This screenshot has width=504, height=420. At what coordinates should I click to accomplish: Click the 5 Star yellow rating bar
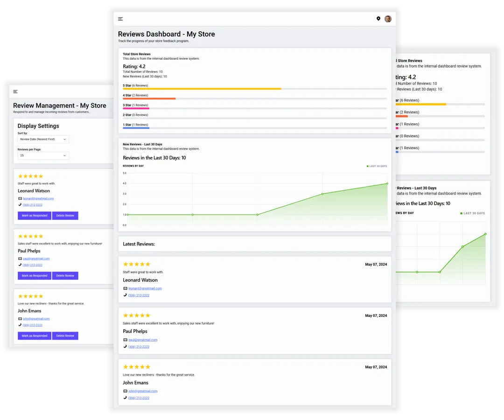point(202,89)
